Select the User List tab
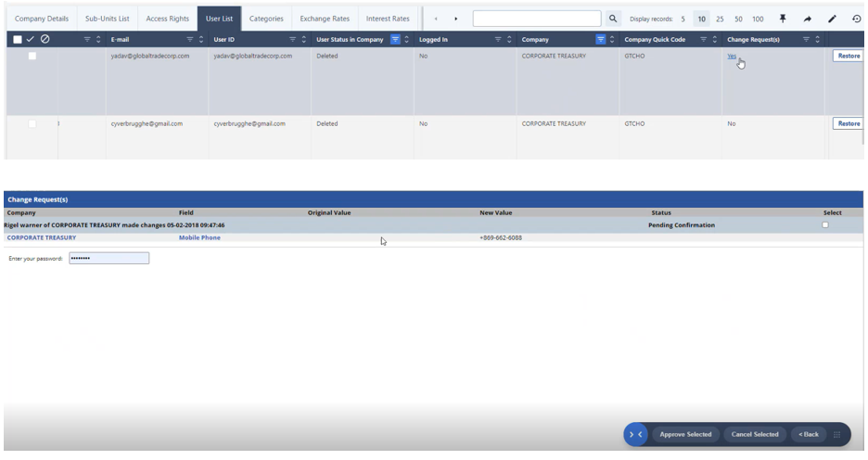This screenshot has width=868, height=460. point(219,19)
